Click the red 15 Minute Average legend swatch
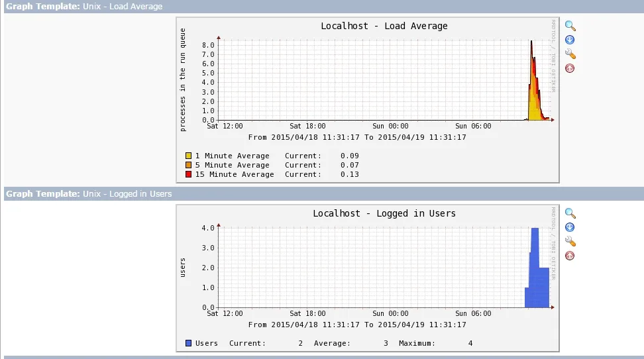Screen dimensions: 644x359 point(189,174)
